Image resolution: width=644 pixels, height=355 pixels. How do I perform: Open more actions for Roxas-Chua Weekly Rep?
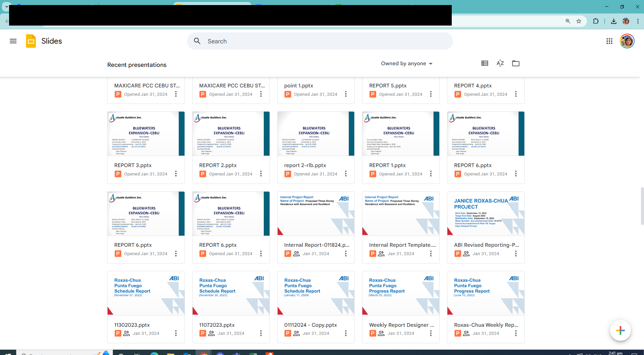coord(516,333)
